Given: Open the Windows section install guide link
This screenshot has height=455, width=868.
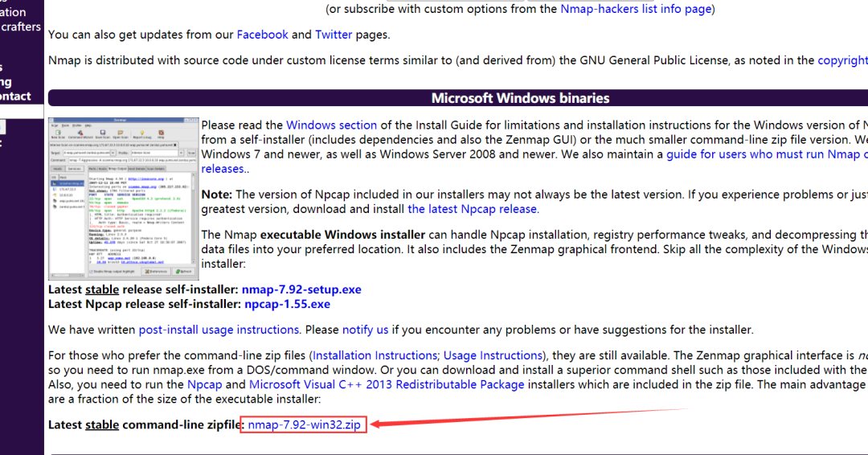Looking at the screenshot, I should click(x=331, y=125).
